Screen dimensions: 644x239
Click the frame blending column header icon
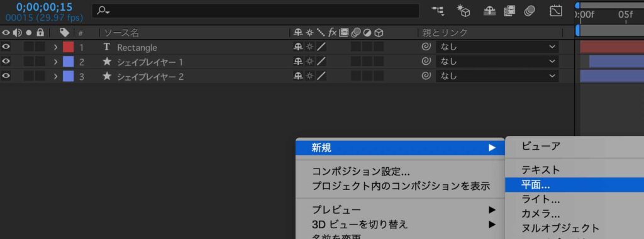[344, 33]
